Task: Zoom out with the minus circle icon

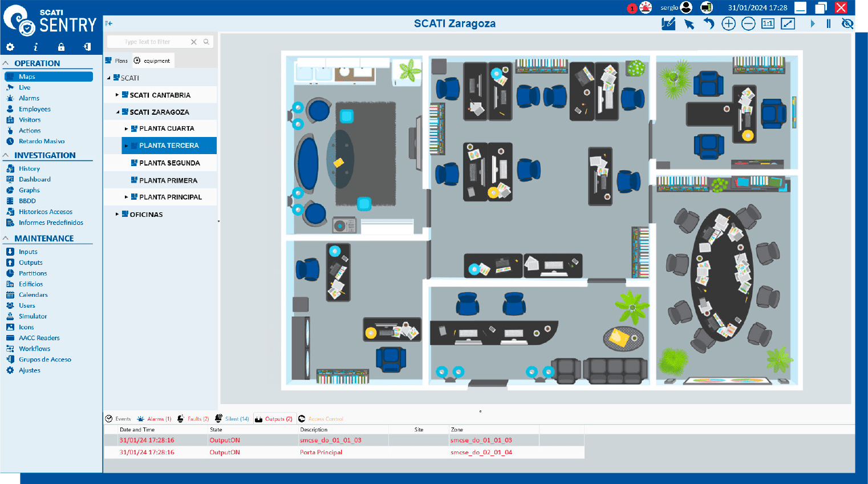Action: [x=748, y=23]
